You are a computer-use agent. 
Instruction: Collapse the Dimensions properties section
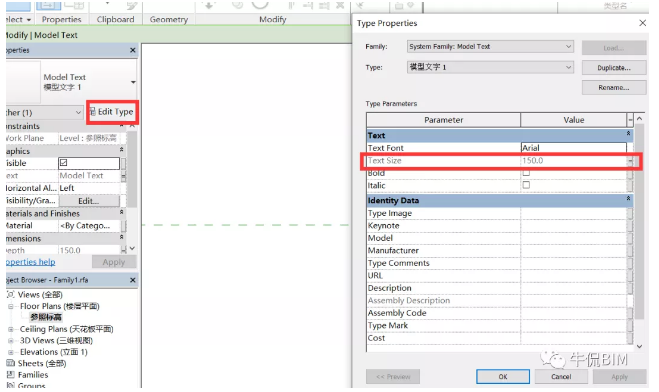121,237
